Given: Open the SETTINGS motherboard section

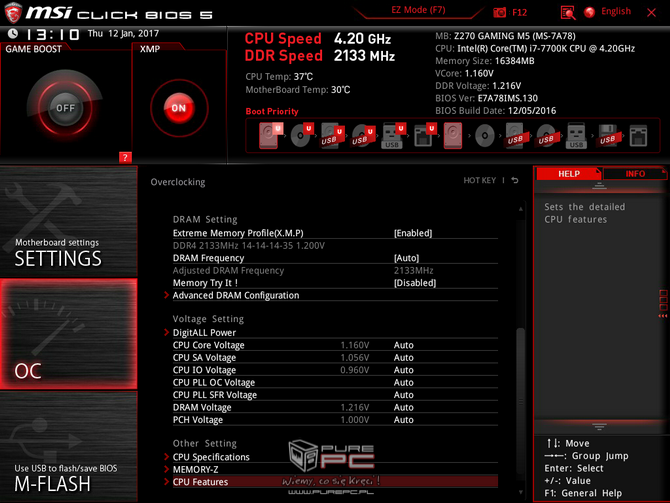Looking at the screenshot, I should click(x=68, y=221).
